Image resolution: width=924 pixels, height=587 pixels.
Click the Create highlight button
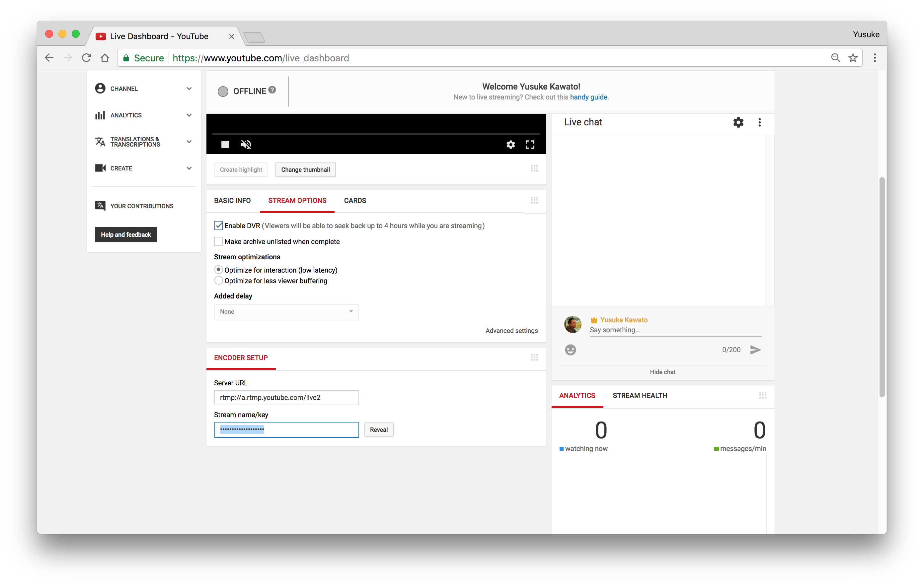pos(241,169)
